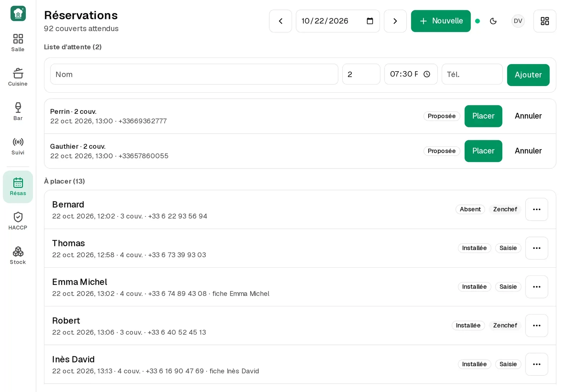This screenshot has width=564, height=392.
Task: Open the three-dot menu for Emma Michel
Action: tap(537, 287)
